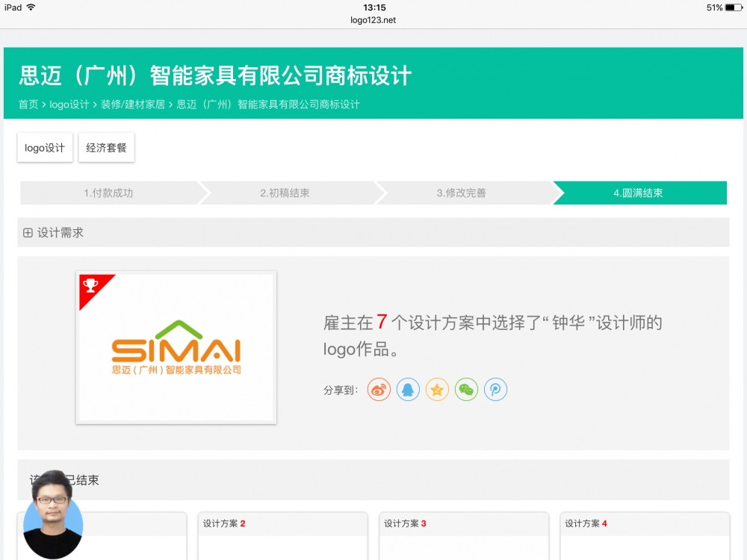Share to QQ via penguin icon
Screen dimensions: 747x560
tap(408, 390)
